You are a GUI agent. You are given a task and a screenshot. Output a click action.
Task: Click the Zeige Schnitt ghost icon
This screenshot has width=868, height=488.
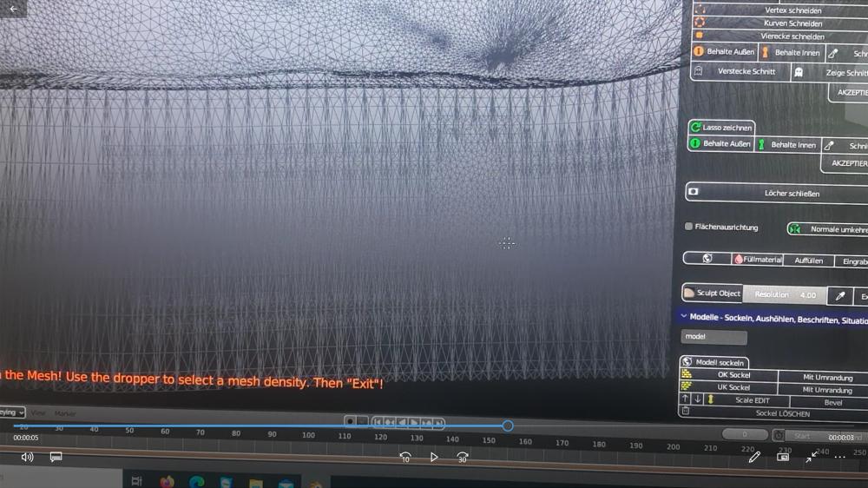click(x=799, y=73)
